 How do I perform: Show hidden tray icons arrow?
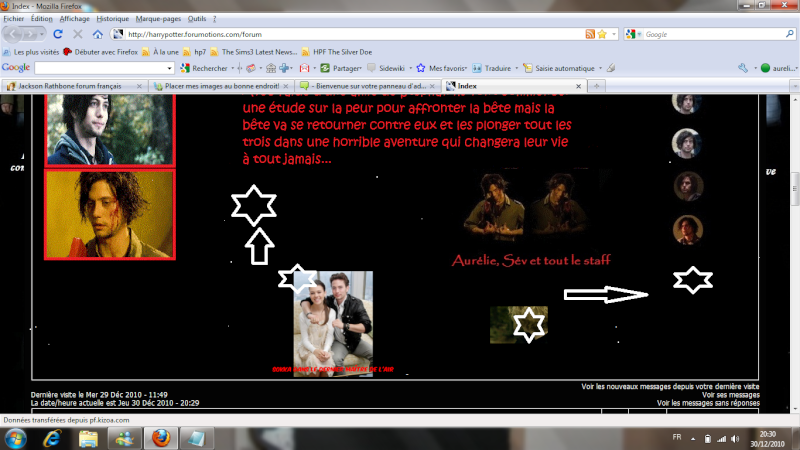693,439
